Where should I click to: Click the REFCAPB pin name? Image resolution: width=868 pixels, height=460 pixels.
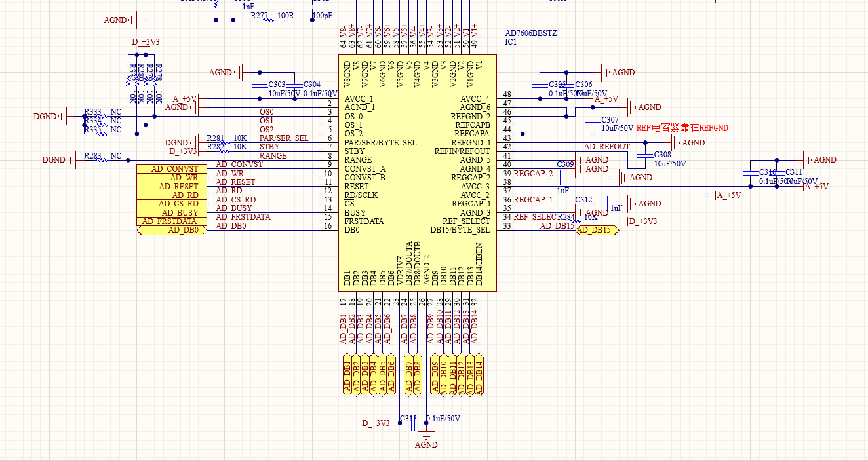tap(473, 125)
